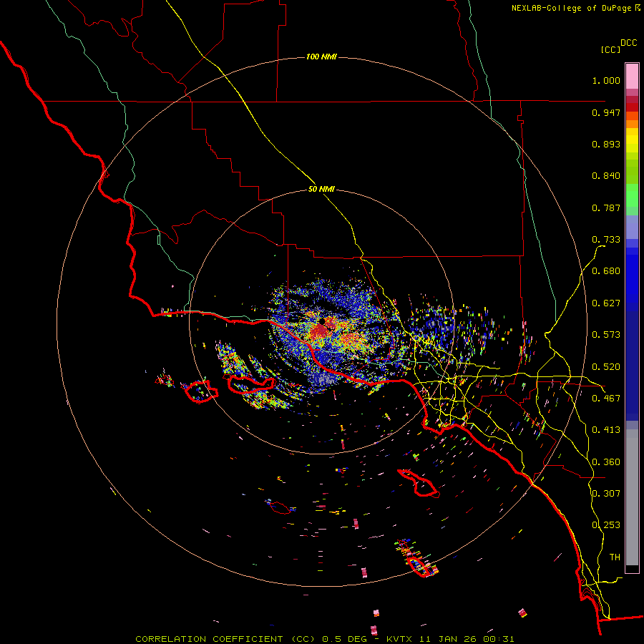Click the 0.947 legend value

(606, 112)
